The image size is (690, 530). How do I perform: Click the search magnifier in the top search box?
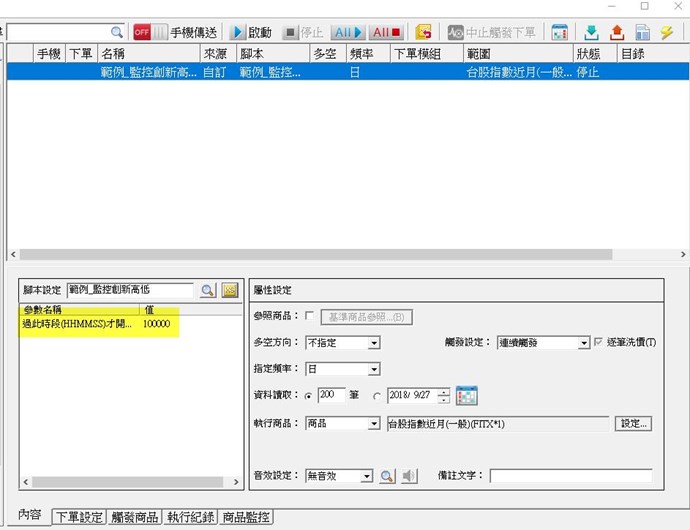116,32
